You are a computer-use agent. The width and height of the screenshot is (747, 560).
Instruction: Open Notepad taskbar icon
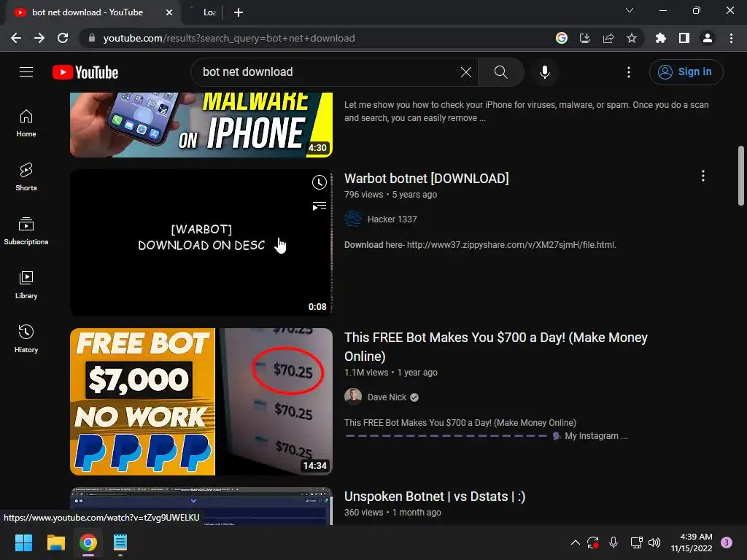(120, 542)
